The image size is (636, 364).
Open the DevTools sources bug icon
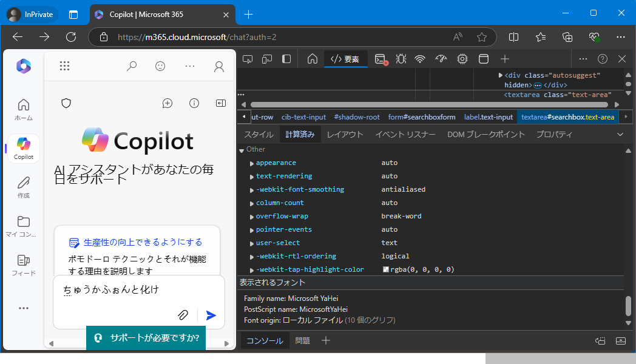coord(401,59)
